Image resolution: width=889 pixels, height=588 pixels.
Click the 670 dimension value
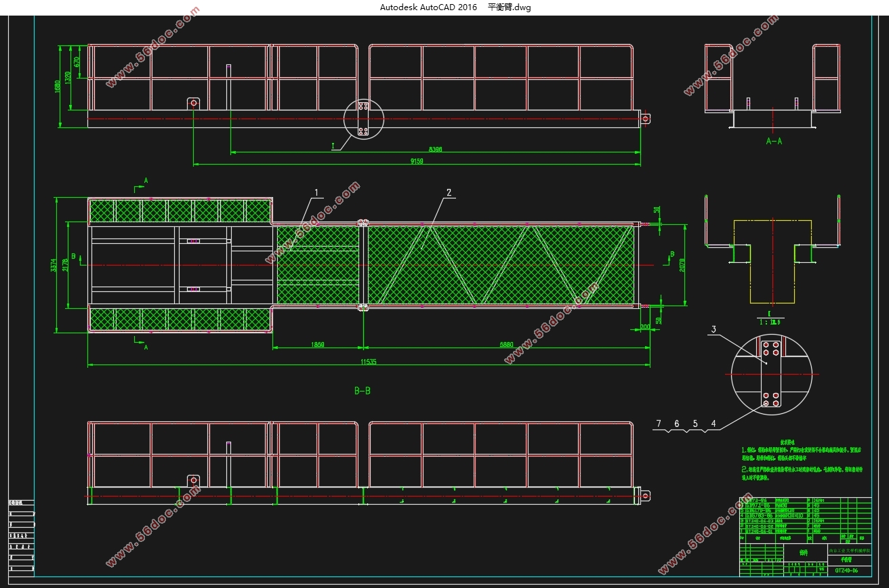[x=77, y=61]
